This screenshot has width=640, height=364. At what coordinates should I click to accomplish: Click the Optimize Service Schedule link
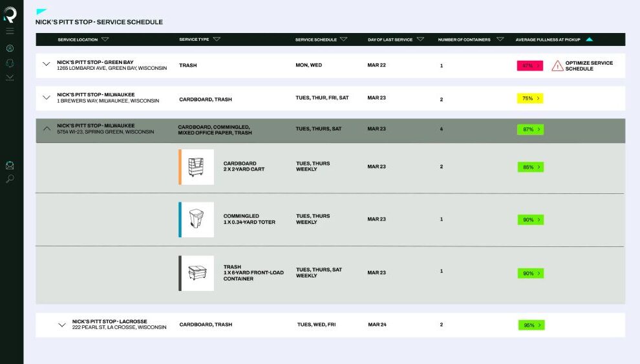pyautogui.click(x=589, y=65)
